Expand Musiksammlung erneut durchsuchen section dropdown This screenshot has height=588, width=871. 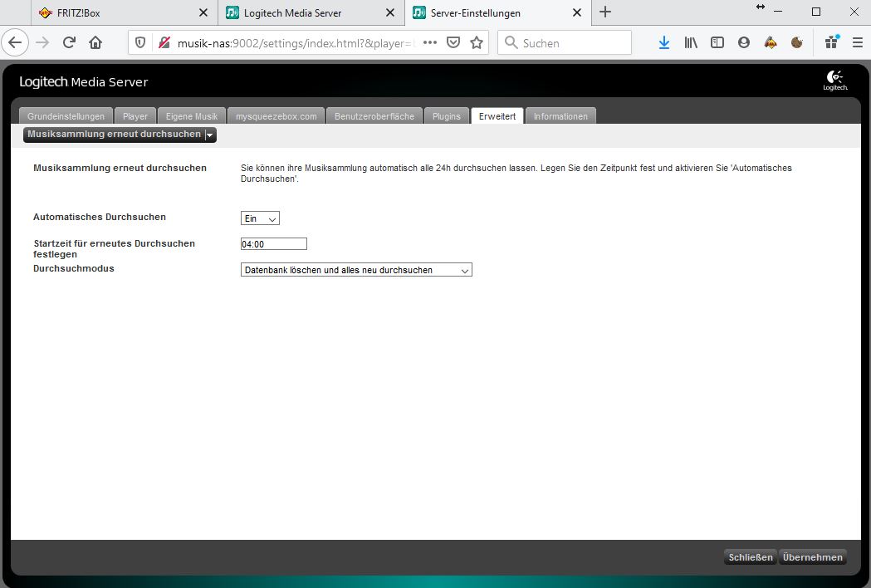point(120,135)
